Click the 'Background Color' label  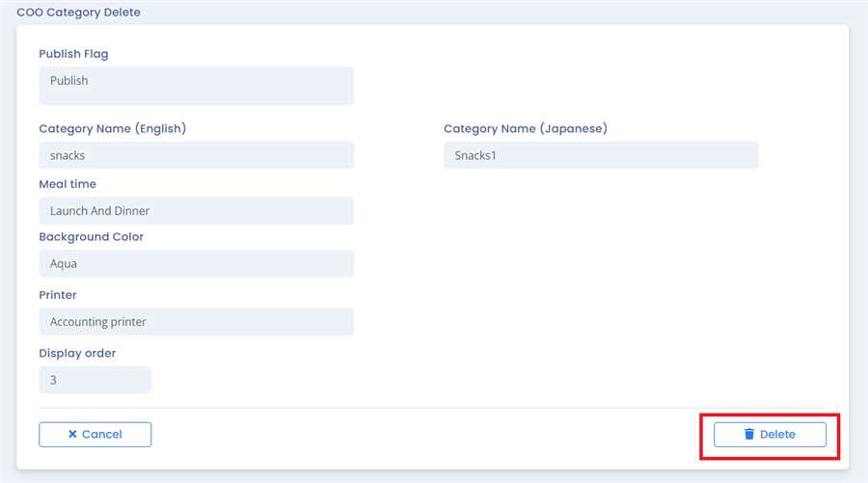coord(91,237)
